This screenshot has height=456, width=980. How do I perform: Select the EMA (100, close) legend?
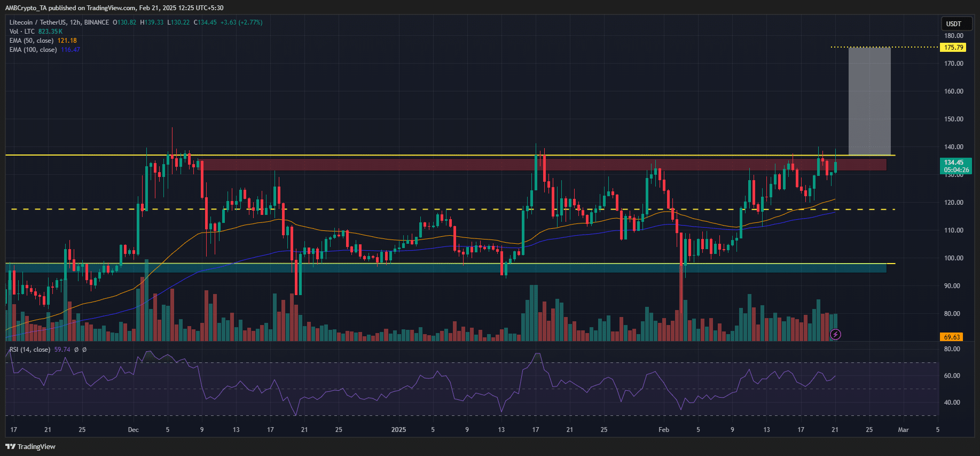click(33, 50)
